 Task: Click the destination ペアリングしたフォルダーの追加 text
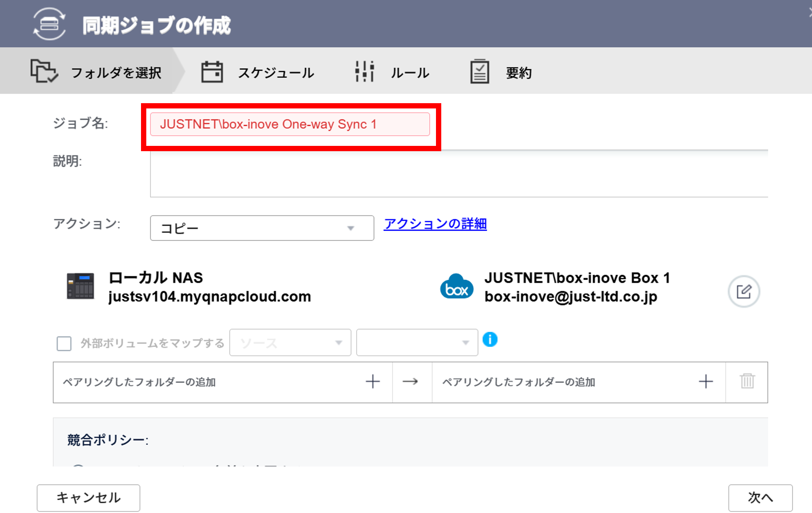(518, 382)
